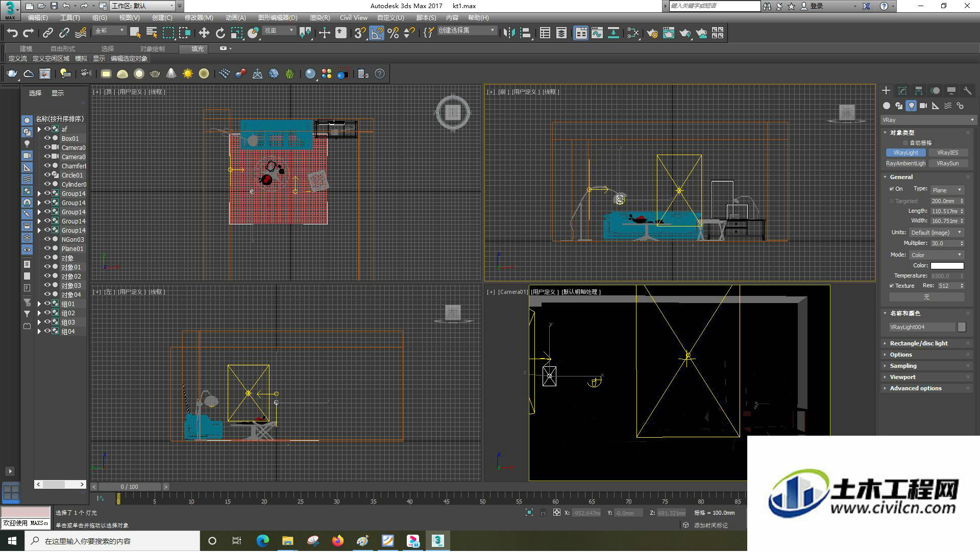
Task: Click the texture map 无 button
Action: (x=926, y=297)
